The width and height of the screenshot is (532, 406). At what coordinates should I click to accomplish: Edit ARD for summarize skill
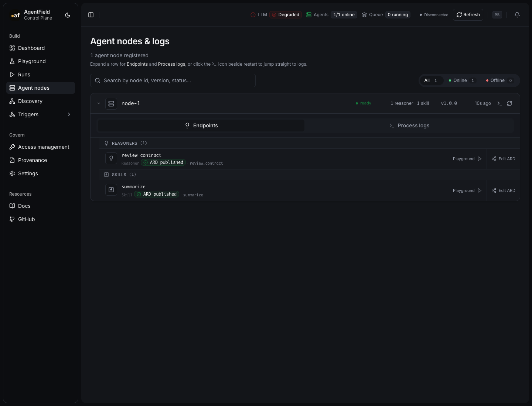pyautogui.click(x=504, y=190)
